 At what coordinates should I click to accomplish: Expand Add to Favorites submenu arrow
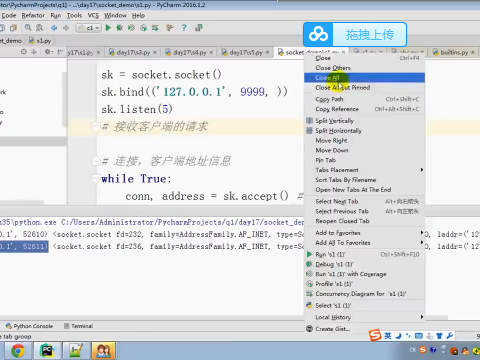422,233
